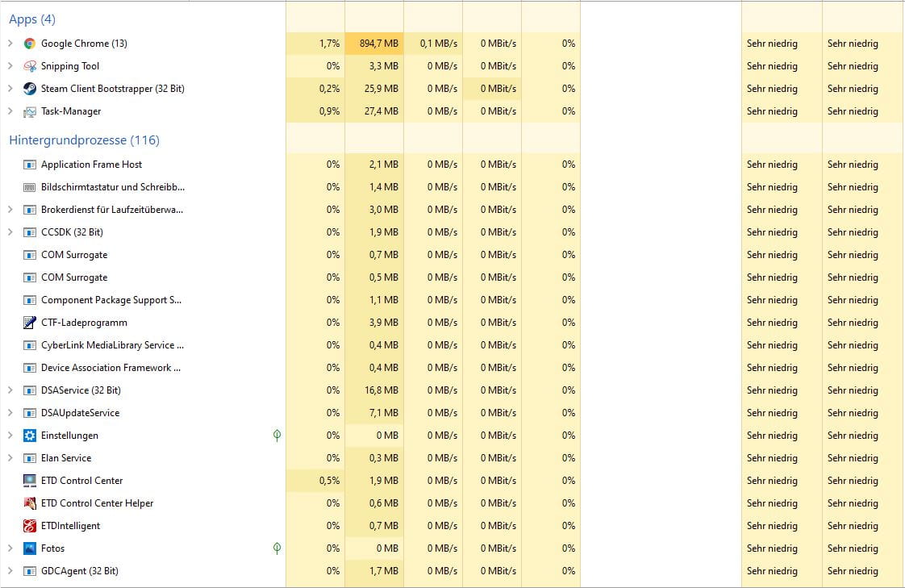The height and width of the screenshot is (588, 905).
Task: Click the Google Chrome icon
Action: [30, 44]
